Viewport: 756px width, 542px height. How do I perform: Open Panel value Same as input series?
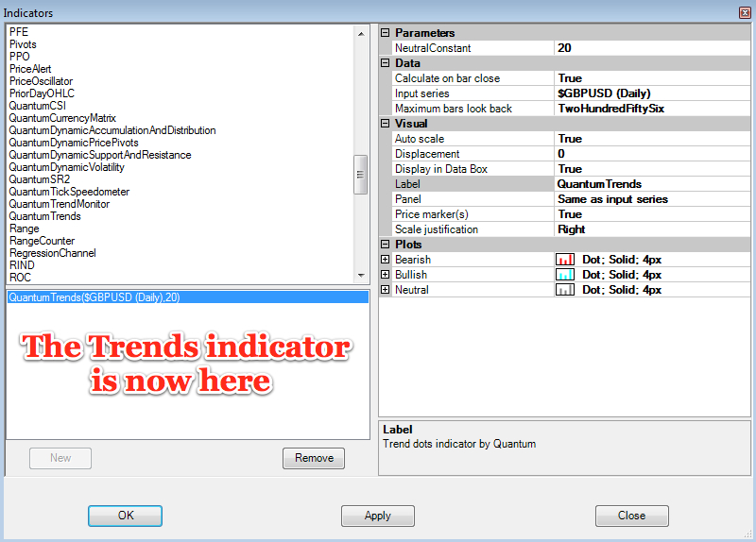652,199
